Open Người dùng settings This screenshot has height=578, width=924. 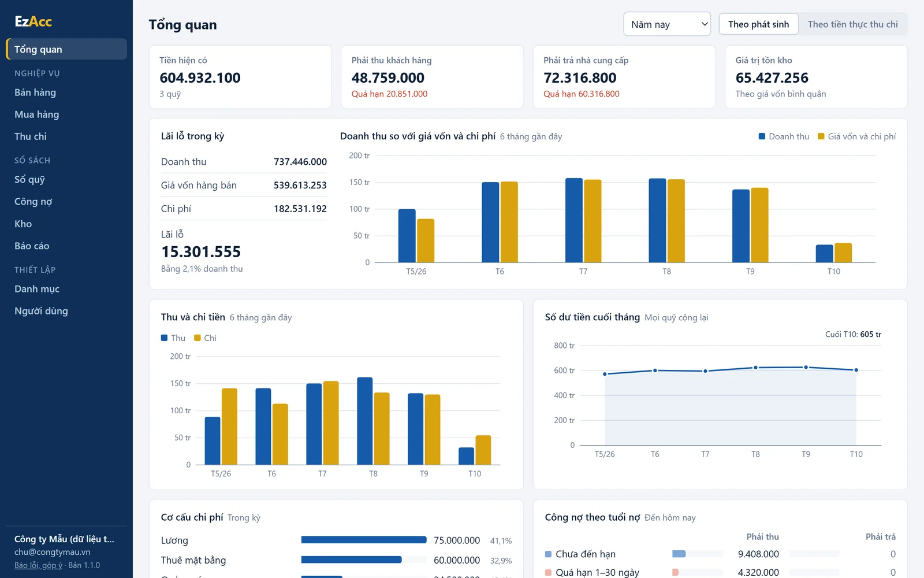(66, 311)
